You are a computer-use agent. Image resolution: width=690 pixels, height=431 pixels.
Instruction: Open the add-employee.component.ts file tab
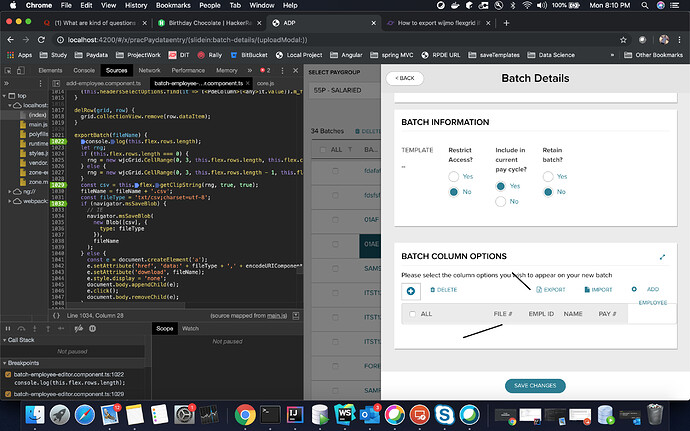[x=103, y=83]
